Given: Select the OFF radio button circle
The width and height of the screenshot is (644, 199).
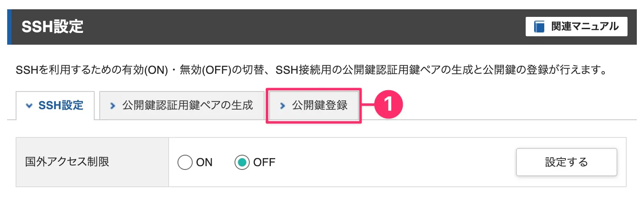Looking at the screenshot, I should (x=242, y=162).
